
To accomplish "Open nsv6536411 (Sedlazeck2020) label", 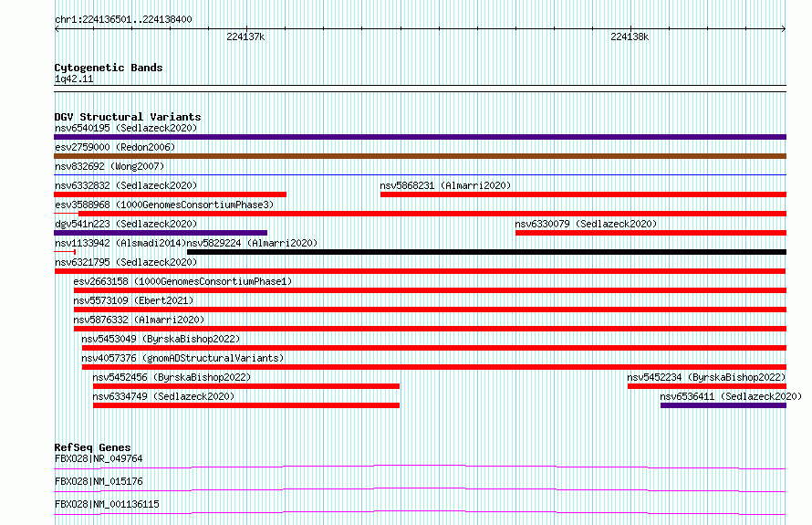I will coord(731,396).
